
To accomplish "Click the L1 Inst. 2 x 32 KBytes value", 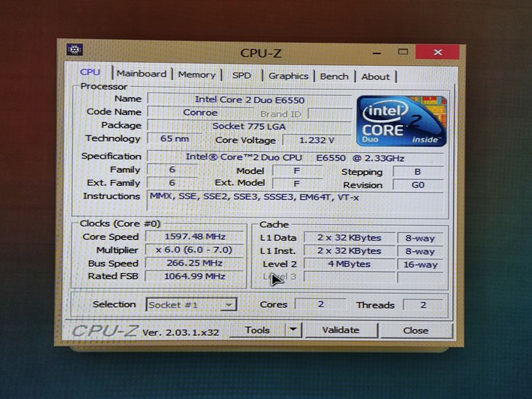I will (350, 251).
